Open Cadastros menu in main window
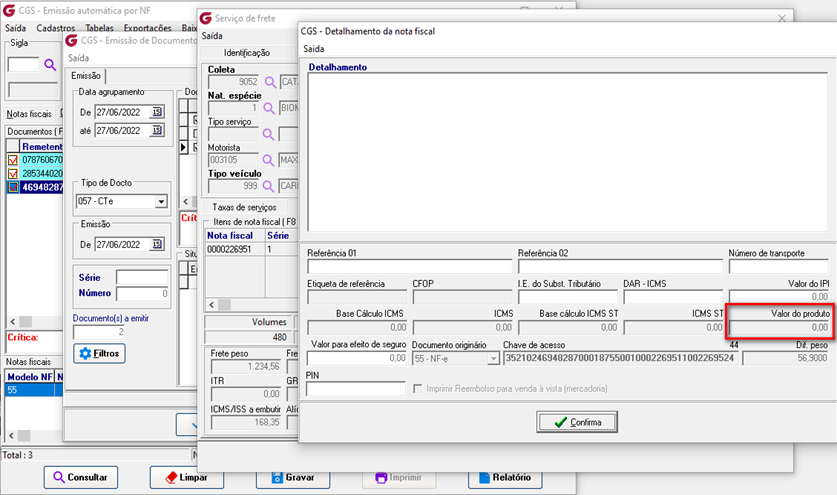 56,28
